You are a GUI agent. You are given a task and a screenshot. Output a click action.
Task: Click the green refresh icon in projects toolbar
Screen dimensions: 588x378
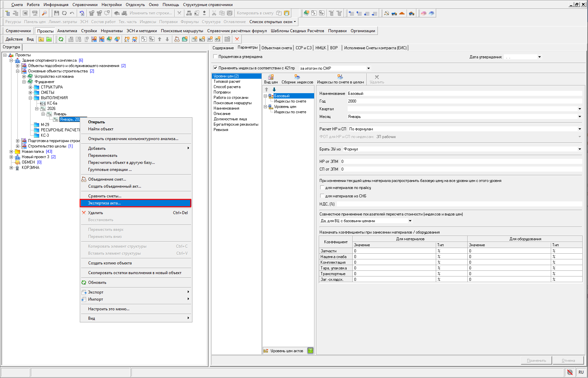point(61,39)
